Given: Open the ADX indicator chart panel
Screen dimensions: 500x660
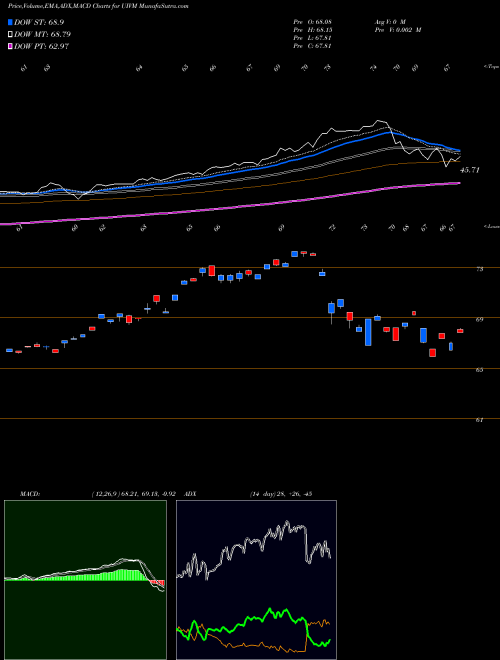Looking at the screenshot, I should [256, 580].
